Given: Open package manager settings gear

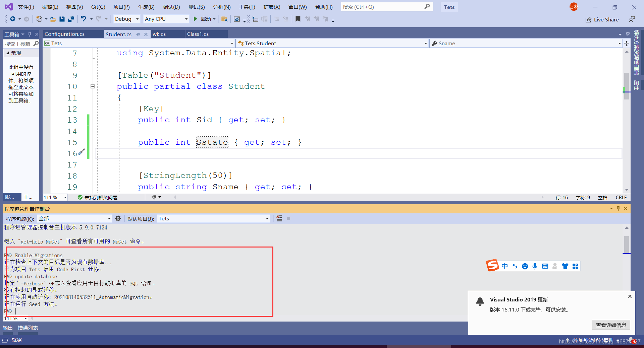Looking at the screenshot, I should [x=118, y=218].
